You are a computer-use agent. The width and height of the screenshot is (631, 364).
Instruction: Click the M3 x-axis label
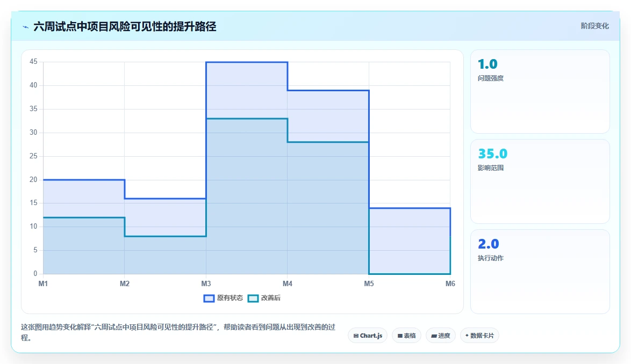(x=206, y=283)
